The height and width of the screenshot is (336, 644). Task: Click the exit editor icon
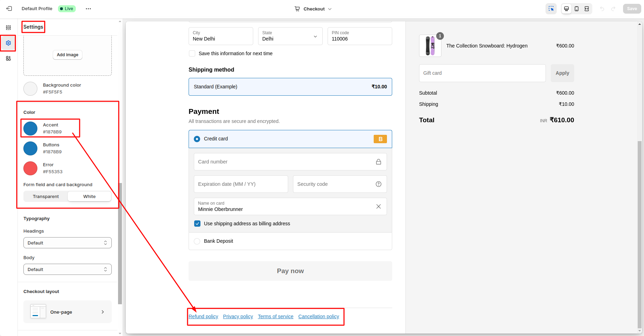click(x=9, y=9)
